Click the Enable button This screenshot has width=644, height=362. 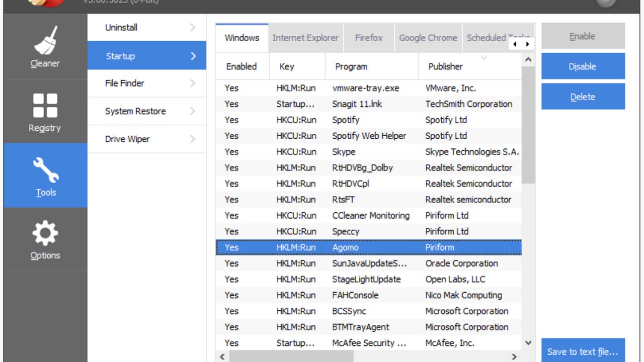click(x=583, y=36)
